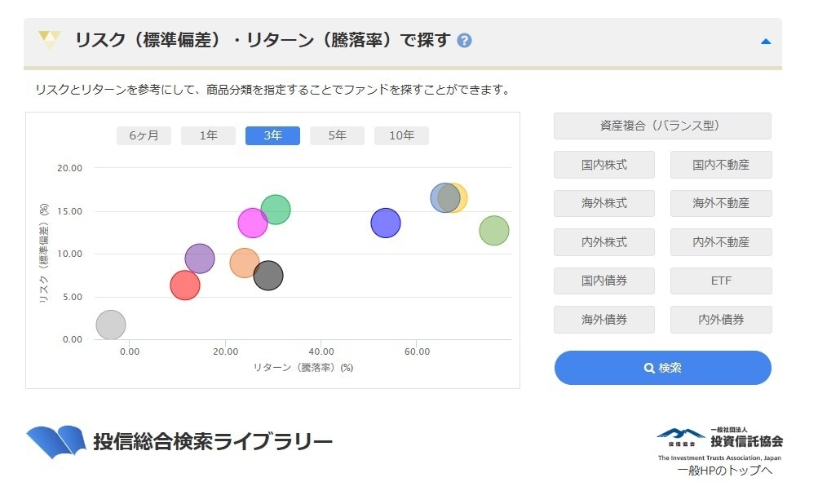Viewport: 818px width, 504px height.
Task: Toggle the 内外不動産 category
Action: (x=721, y=242)
